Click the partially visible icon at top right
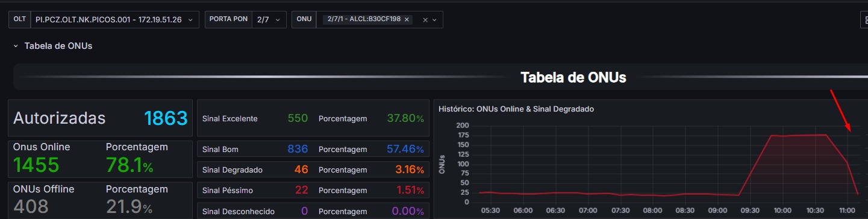Screen dimensions: 868x219 [864, 20]
